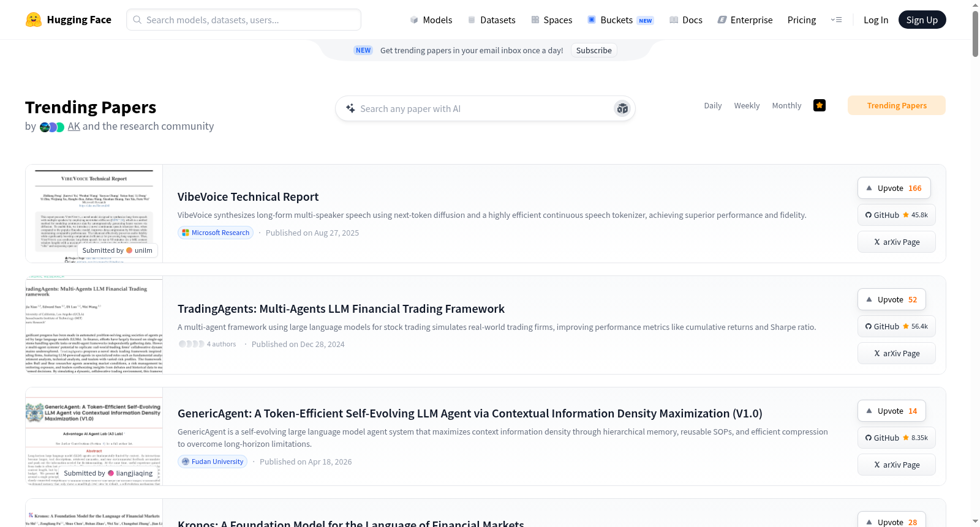
Task: Click the Microsoft logo icon
Action: 186,233
